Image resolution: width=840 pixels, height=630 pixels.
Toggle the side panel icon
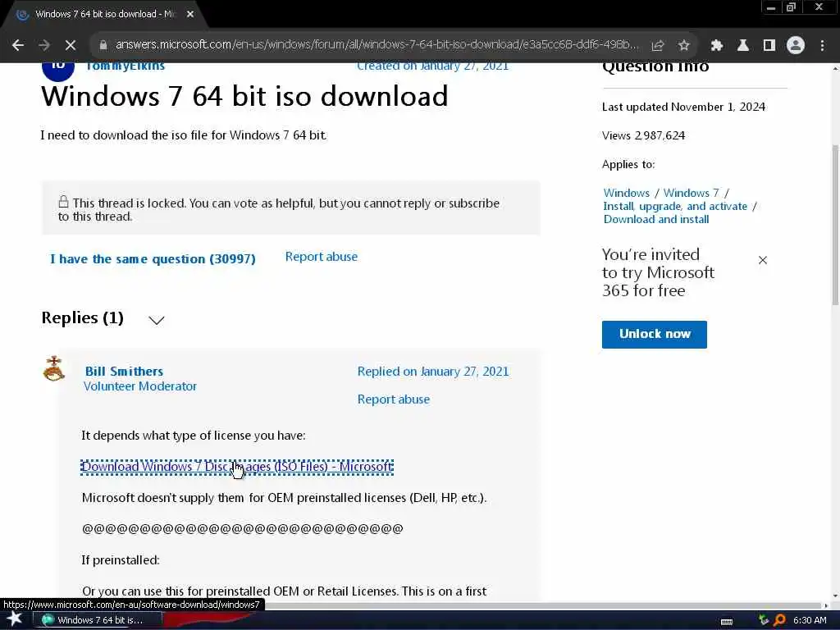point(769,46)
